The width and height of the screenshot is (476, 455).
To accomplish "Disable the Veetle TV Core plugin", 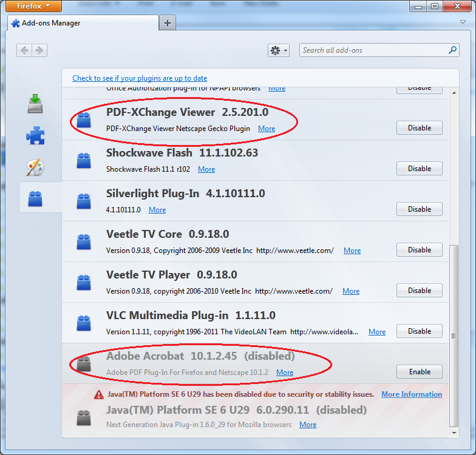I will (x=419, y=250).
